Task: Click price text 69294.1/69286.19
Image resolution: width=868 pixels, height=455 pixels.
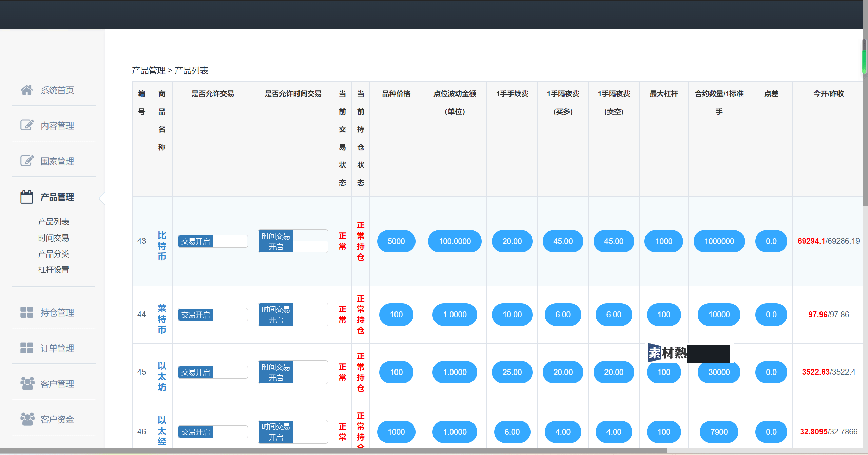Action: click(829, 241)
